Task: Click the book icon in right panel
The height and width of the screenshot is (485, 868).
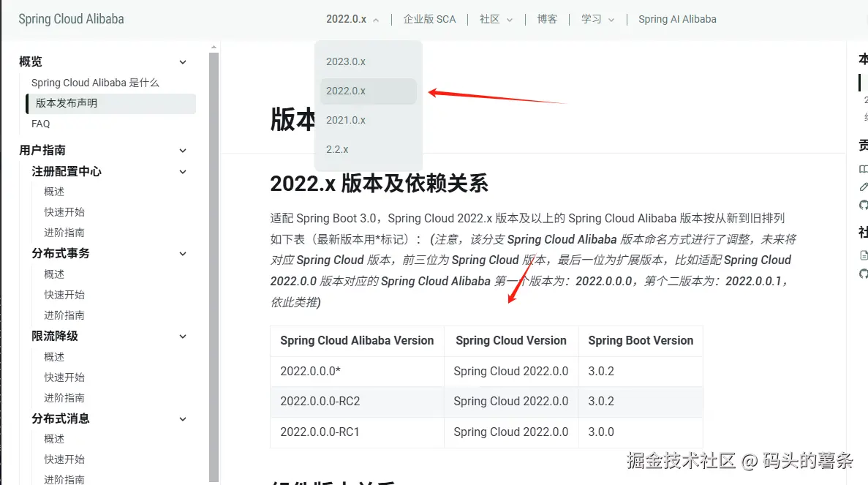Action: [863, 169]
